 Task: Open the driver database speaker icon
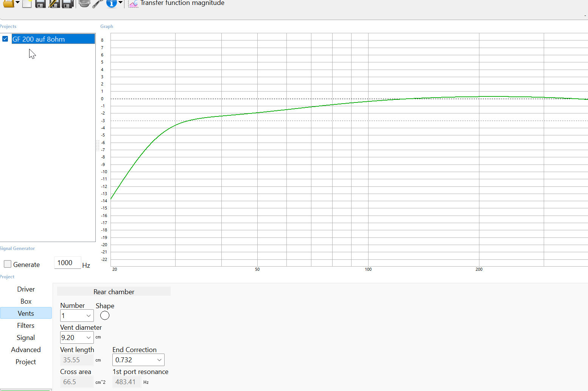click(x=84, y=3)
